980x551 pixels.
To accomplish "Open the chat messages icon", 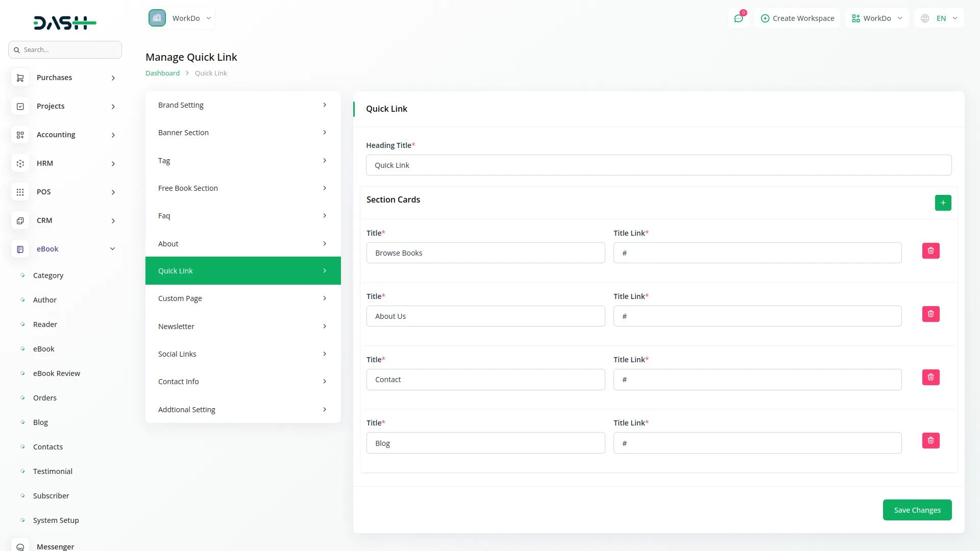I will point(738,18).
